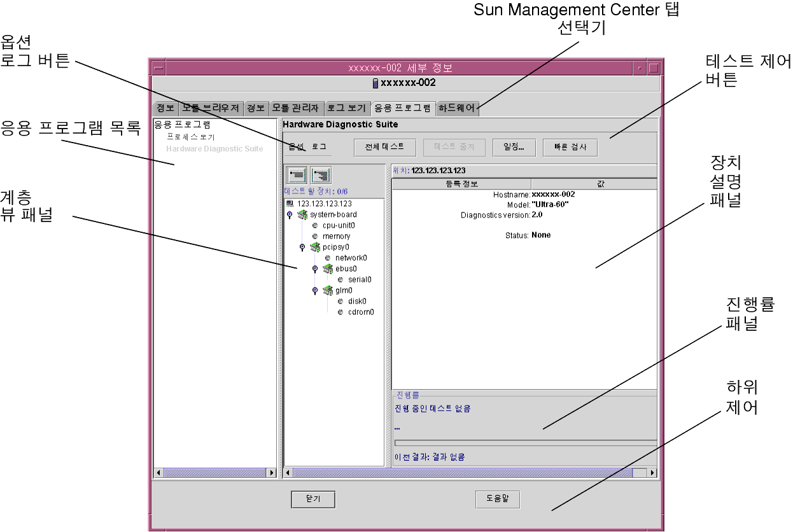This screenshot has height=532, width=807.
Task: Switch to the 모듈 브라우저 tab
Action: pyautogui.click(x=211, y=108)
